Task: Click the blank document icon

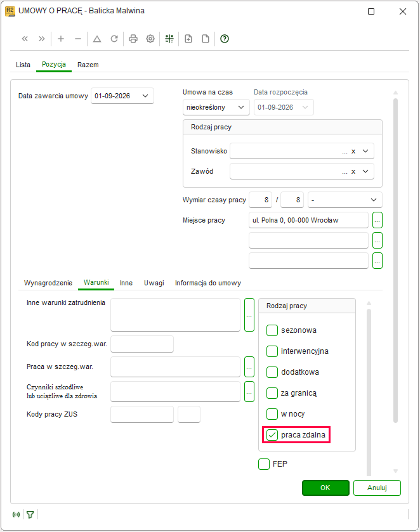Action: point(206,39)
